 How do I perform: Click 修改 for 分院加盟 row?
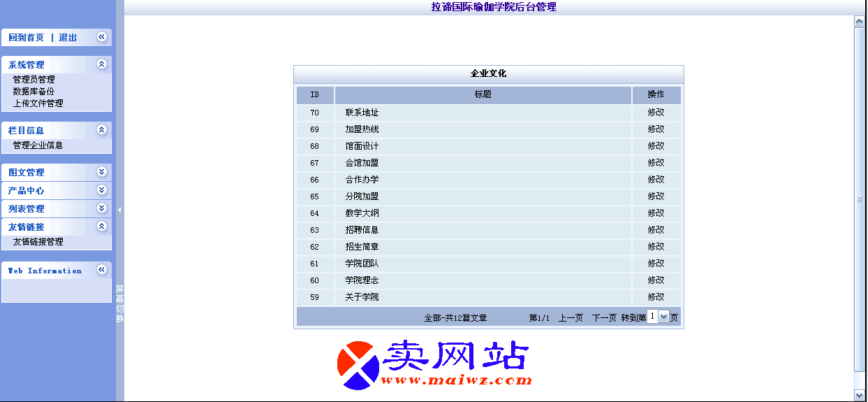(x=656, y=196)
